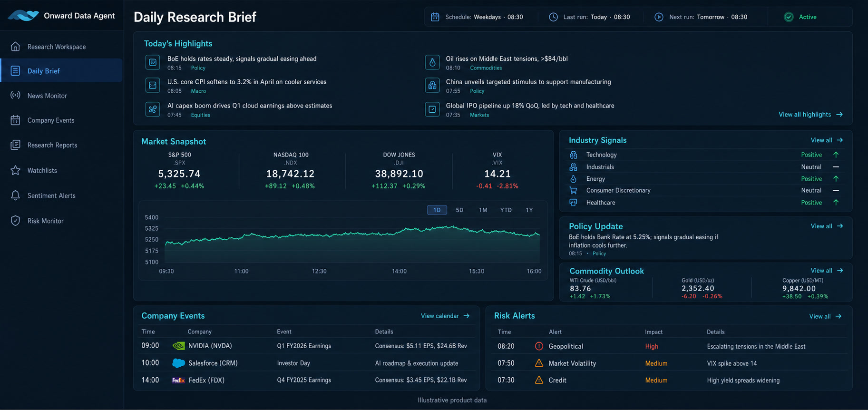Click the Next run play icon

point(659,17)
